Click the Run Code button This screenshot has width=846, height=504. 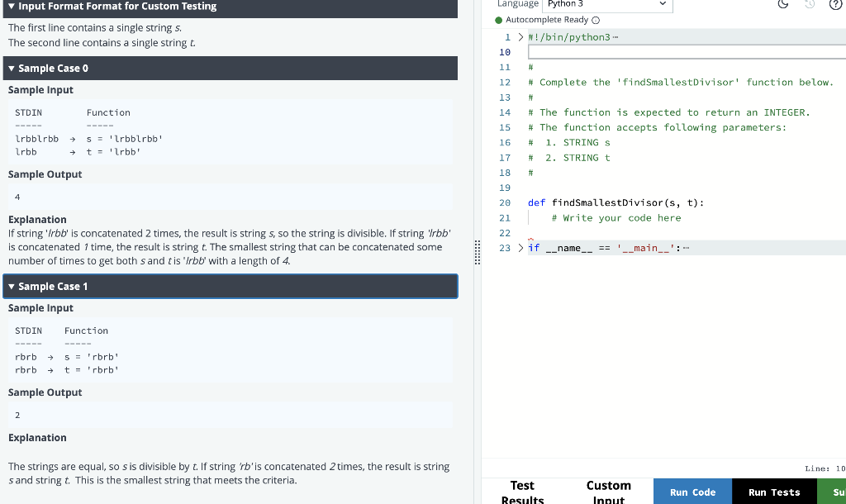(692, 491)
